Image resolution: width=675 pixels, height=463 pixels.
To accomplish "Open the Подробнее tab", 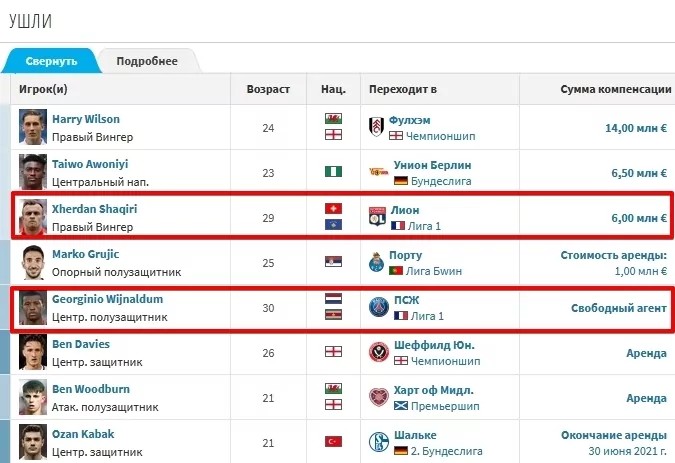I will point(147,61).
